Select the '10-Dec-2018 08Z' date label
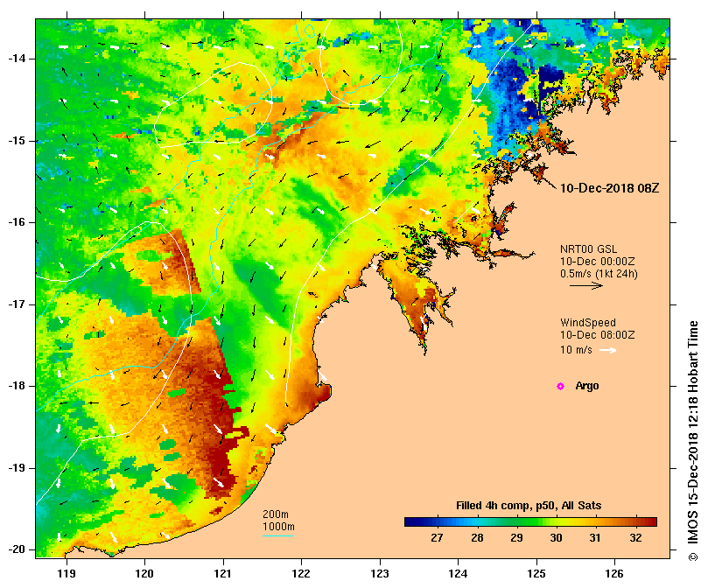 point(610,188)
